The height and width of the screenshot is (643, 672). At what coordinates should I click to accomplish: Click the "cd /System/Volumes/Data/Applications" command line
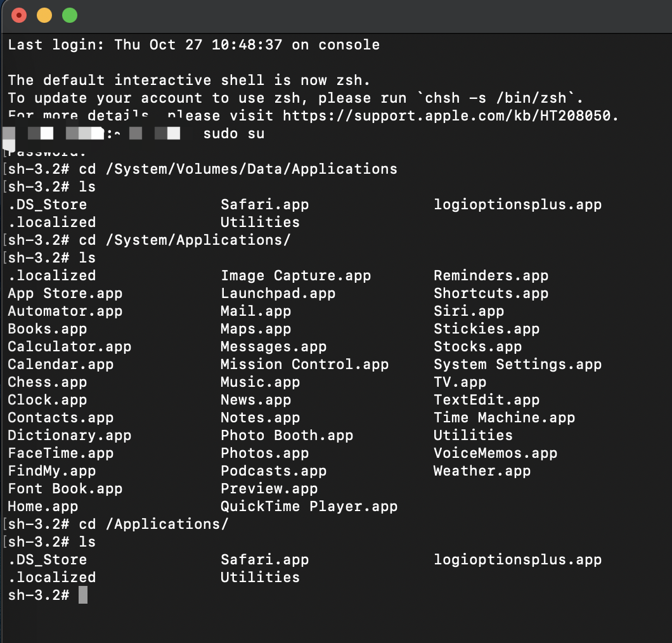238,169
